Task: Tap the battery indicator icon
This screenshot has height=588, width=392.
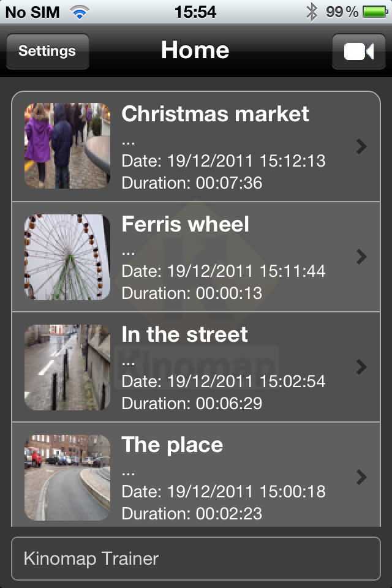Action: coord(375,12)
